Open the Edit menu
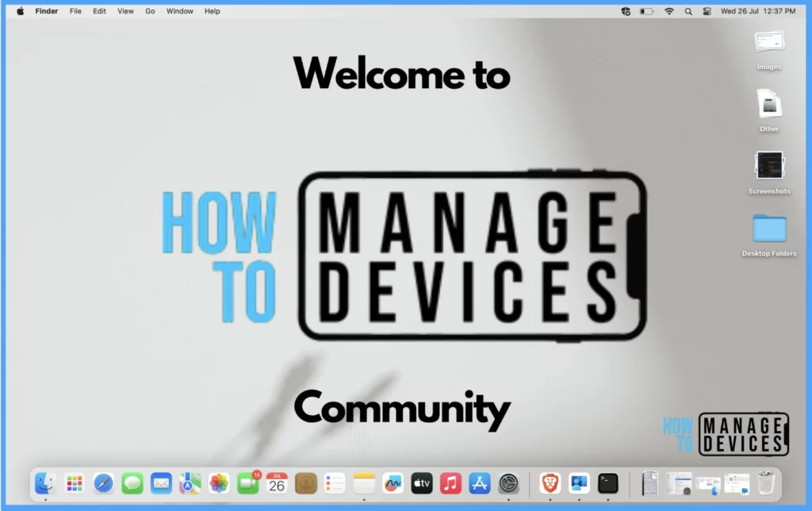Viewport: 812px width, 511px height. point(99,11)
